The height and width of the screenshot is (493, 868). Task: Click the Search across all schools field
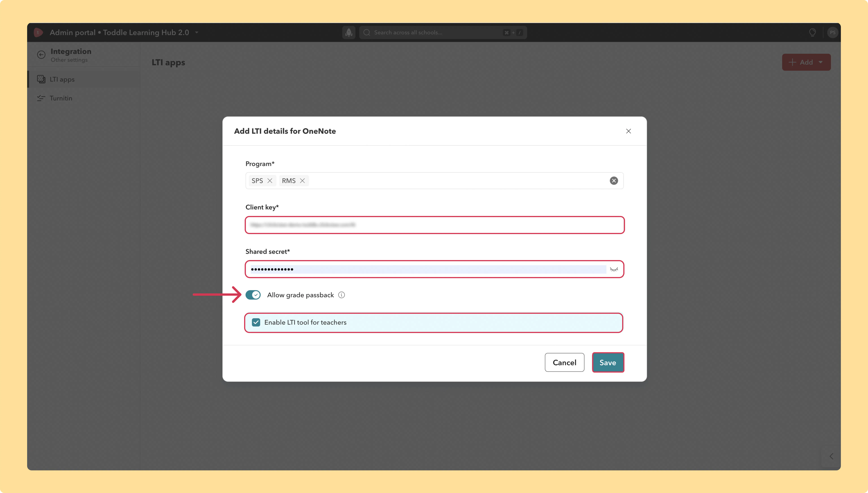click(x=443, y=33)
